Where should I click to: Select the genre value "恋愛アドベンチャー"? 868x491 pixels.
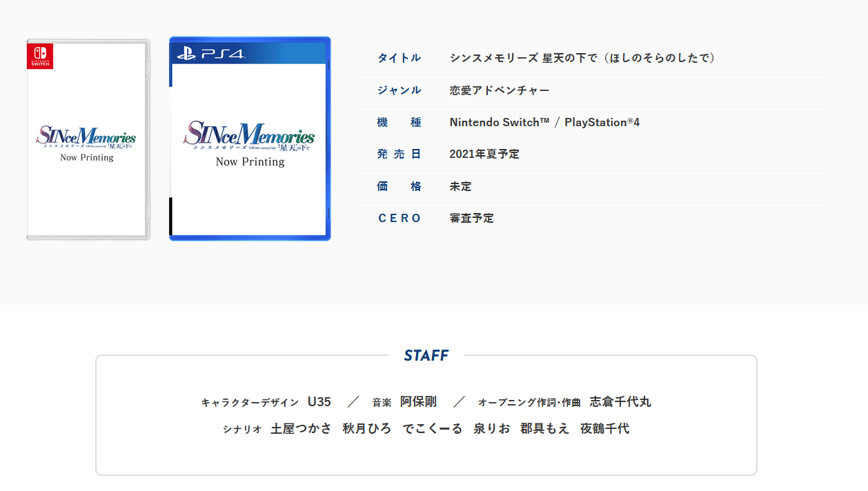(x=500, y=90)
